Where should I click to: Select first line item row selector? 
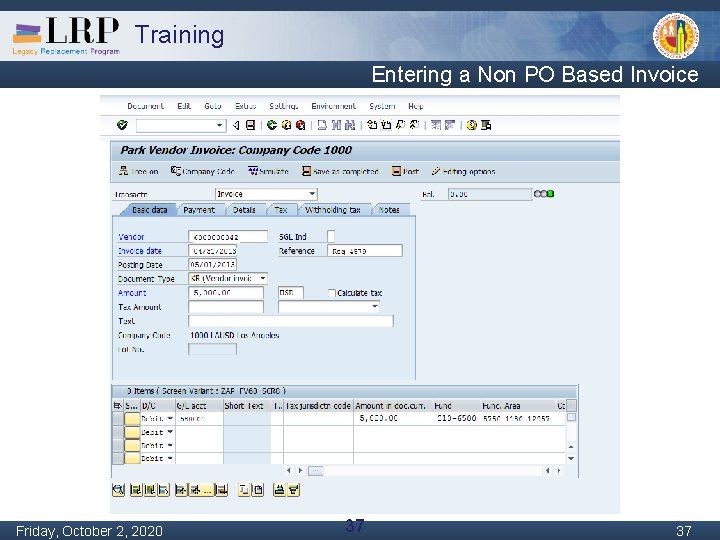click(118, 418)
